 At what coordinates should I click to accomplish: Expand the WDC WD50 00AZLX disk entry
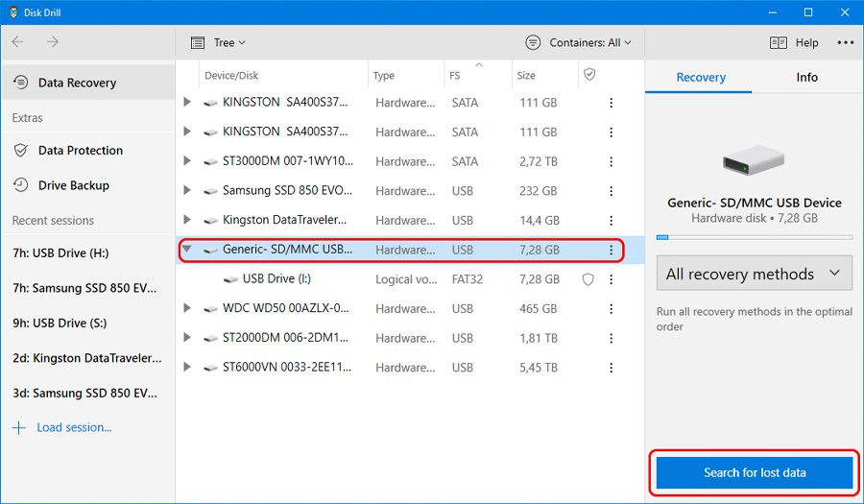tap(187, 309)
